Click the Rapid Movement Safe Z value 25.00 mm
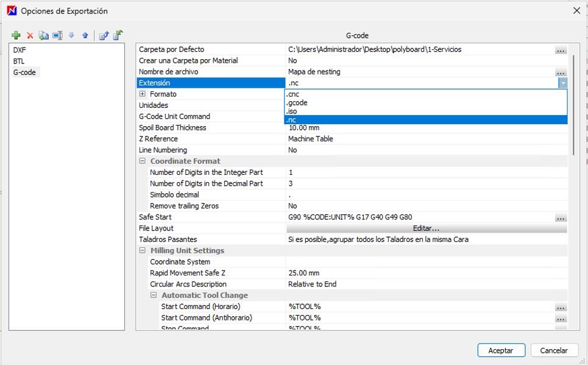 [304, 273]
